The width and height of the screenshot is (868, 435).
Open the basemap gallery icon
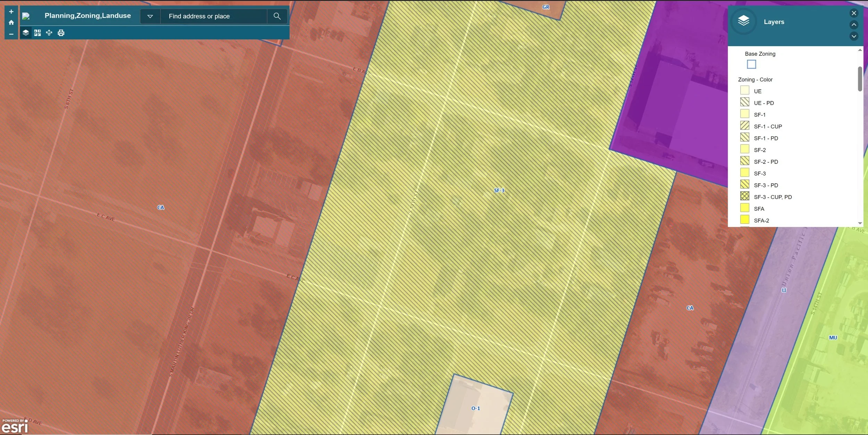pos(37,33)
